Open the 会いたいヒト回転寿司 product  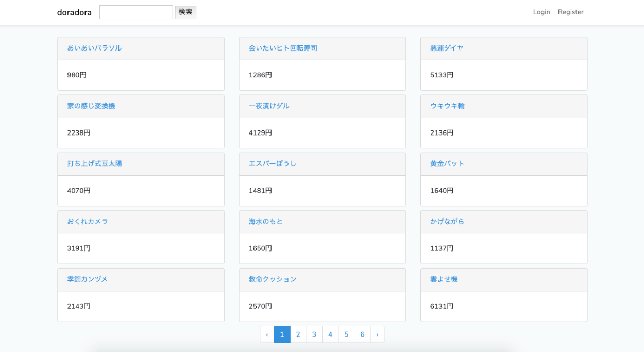[x=283, y=48]
